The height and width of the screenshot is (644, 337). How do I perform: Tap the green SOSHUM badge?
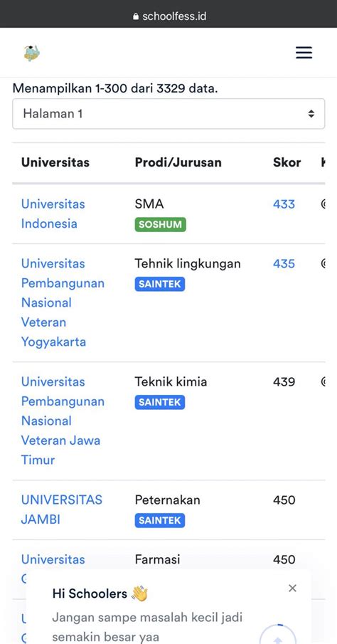click(x=160, y=225)
